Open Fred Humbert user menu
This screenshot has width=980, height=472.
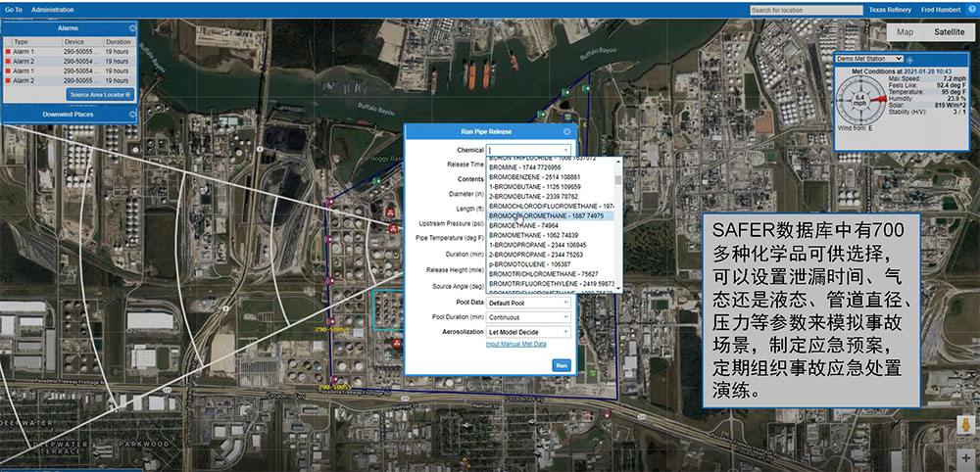[942, 10]
